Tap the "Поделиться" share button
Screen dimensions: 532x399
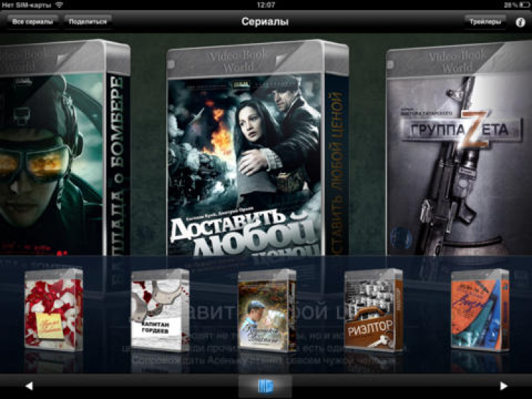(x=87, y=22)
